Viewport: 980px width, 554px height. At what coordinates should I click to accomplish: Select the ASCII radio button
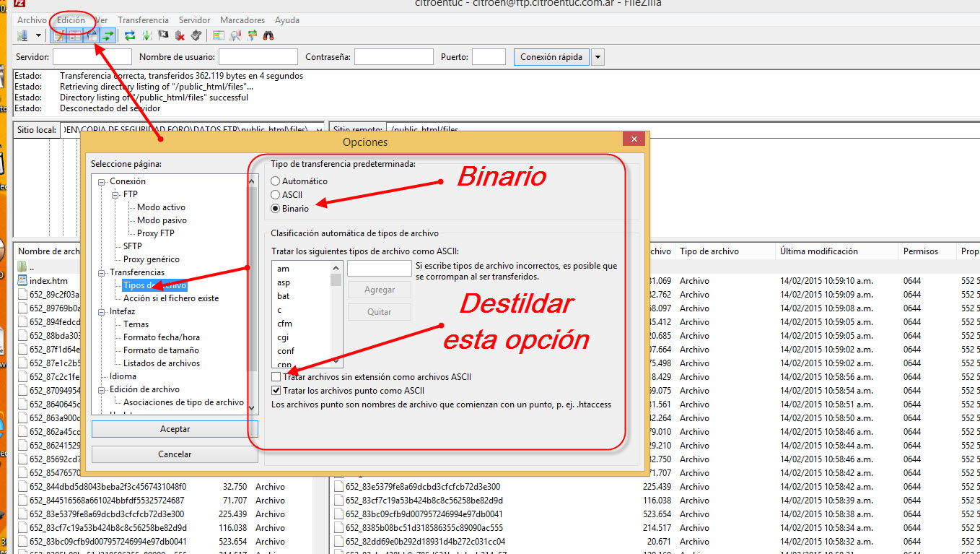click(x=276, y=195)
